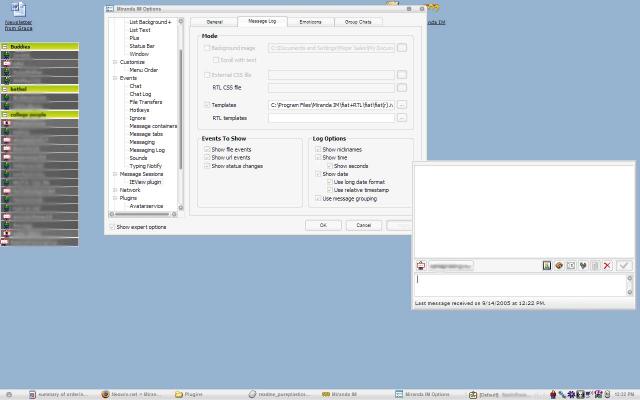Select IEView plugin tree item
Image resolution: width=640 pixels, height=400 pixels.
click(x=145, y=182)
